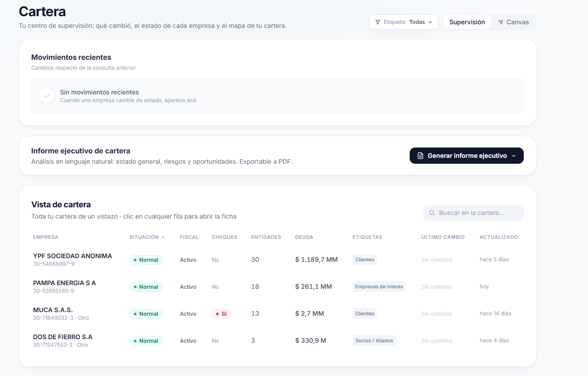Click the funnel filter icon
Image resolution: width=588 pixels, height=376 pixels.
tap(378, 22)
